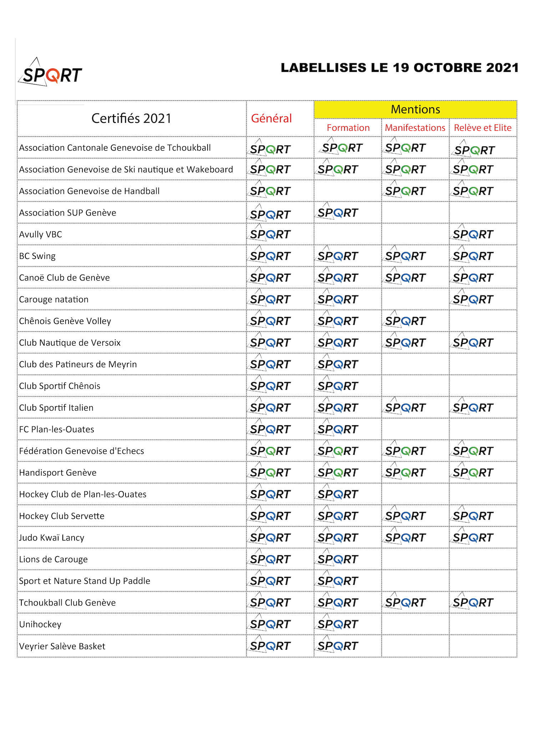Click the 'Club Sportif Chênois' name
The image size is (535, 756).
click(x=60, y=386)
